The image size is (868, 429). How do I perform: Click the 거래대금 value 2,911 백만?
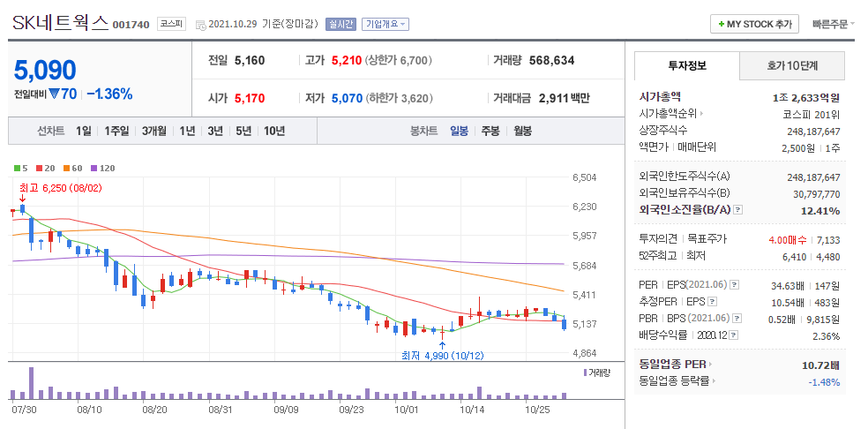(x=564, y=99)
